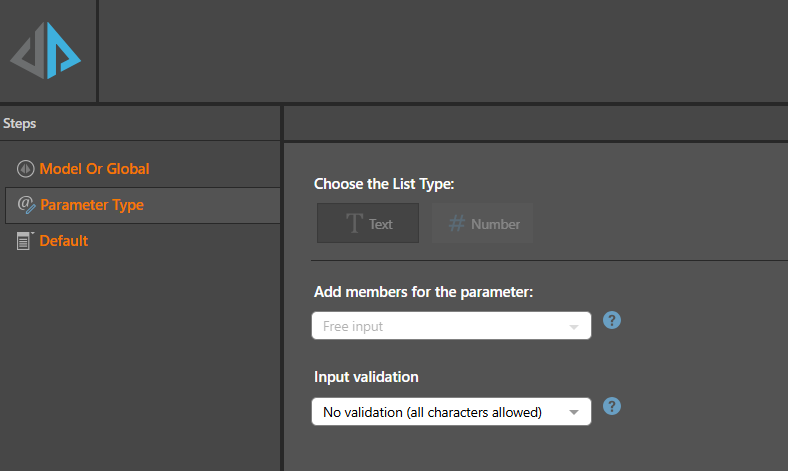Viewport: 788px width, 471px height.
Task: Click the Choose the List Type label
Action: point(384,184)
